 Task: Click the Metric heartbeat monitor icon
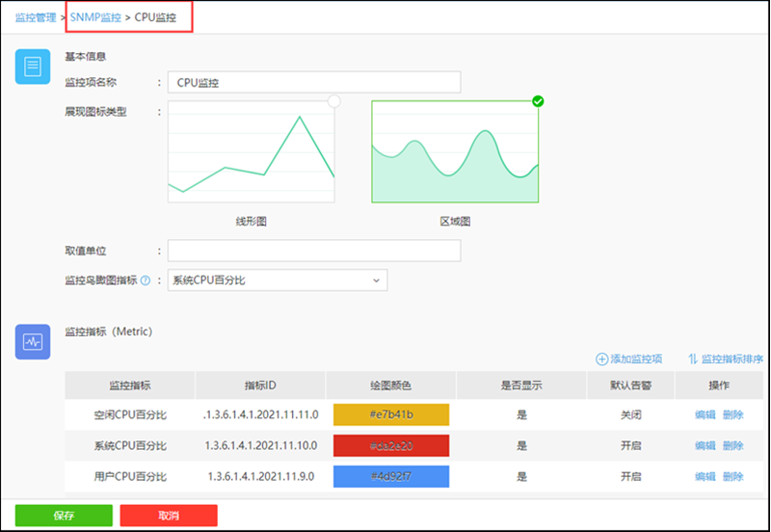pyautogui.click(x=33, y=342)
